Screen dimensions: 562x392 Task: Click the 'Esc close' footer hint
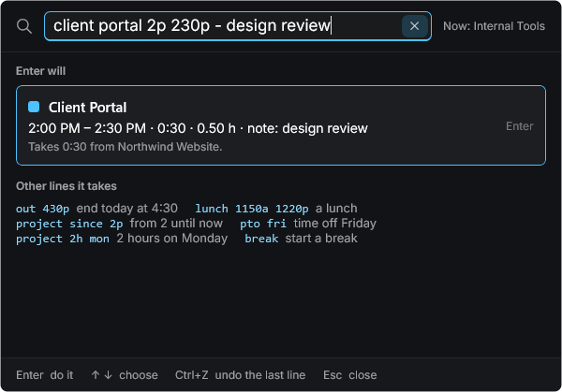349,375
